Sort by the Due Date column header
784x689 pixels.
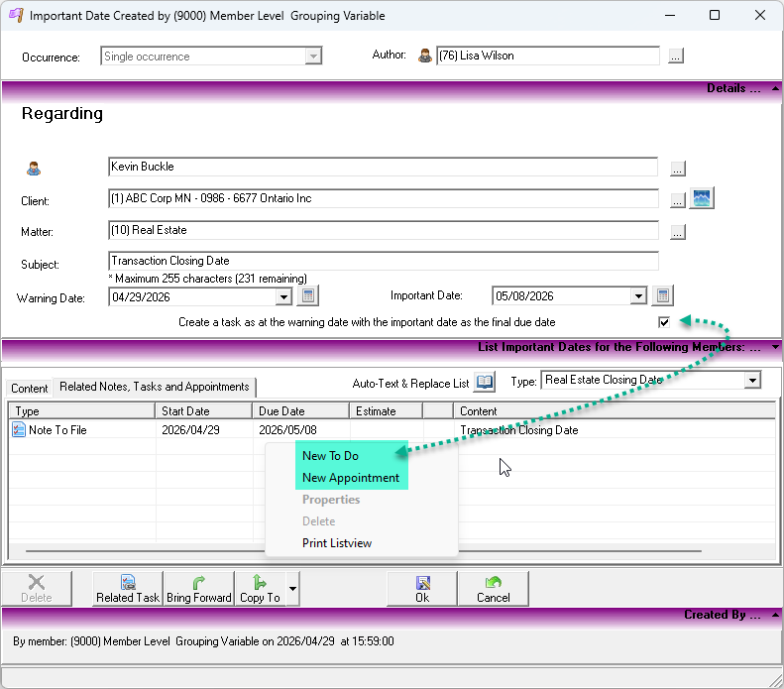[301, 411]
